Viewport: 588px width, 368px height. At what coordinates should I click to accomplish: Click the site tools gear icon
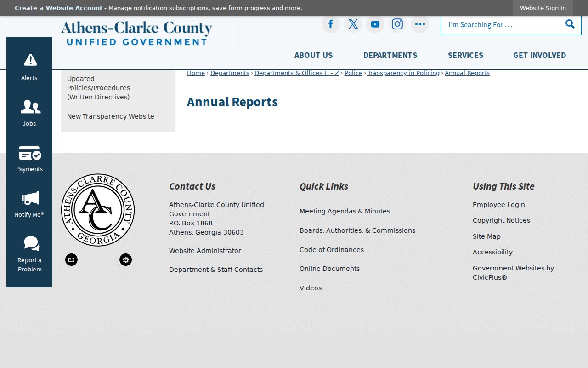[126, 260]
